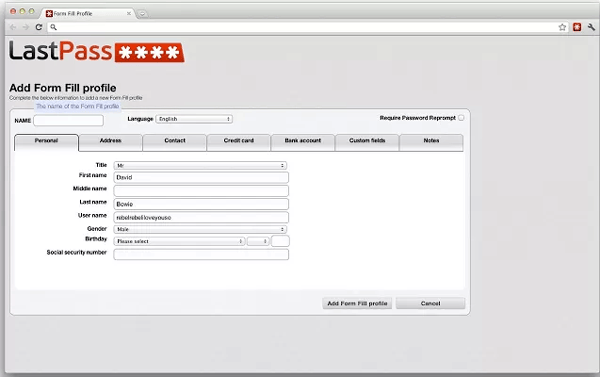Image resolution: width=600 pixels, height=377 pixels.
Task: Switch to the Contact tab
Action: click(174, 142)
